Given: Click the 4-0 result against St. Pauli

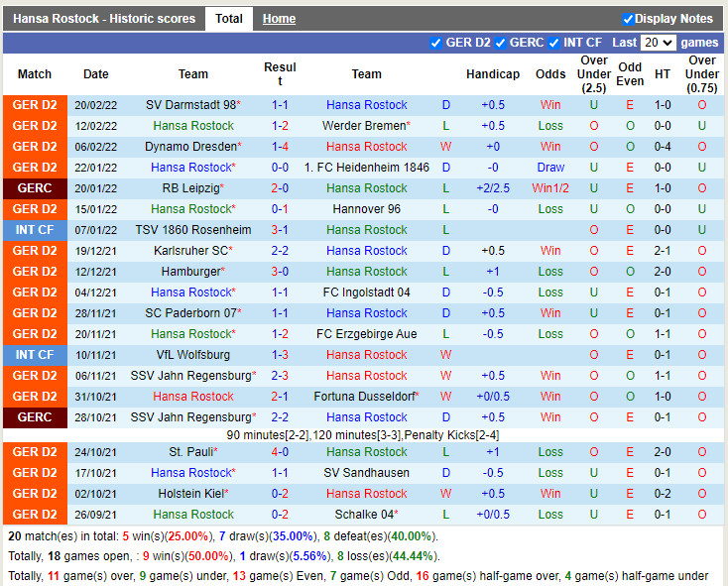Looking at the screenshot, I should coord(280,452).
